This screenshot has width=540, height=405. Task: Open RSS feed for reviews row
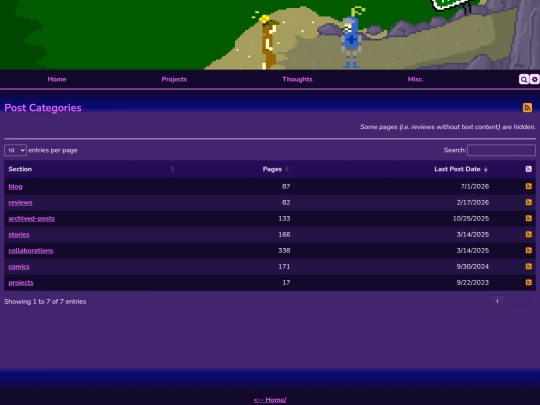click(x=529, y=202)
